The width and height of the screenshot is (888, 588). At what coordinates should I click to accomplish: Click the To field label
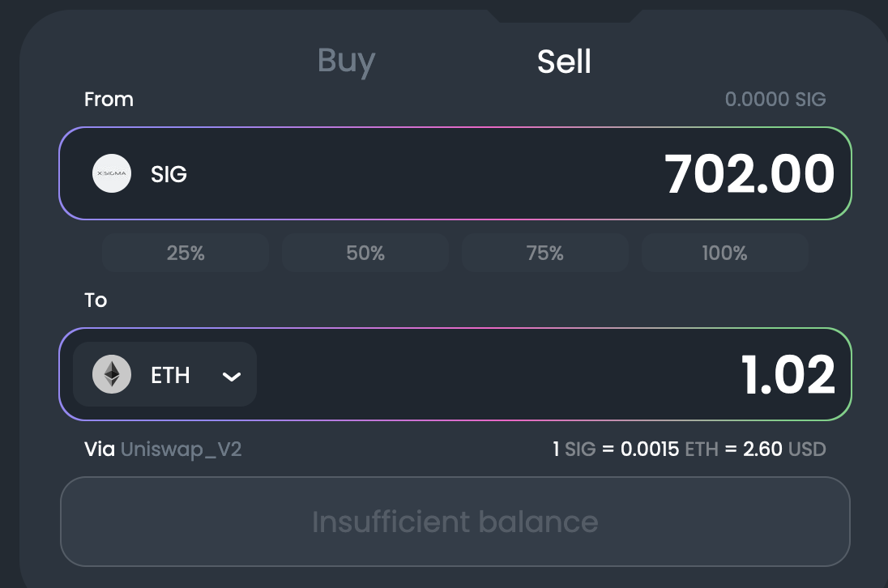pyautogui.click(x=96, y=300)
